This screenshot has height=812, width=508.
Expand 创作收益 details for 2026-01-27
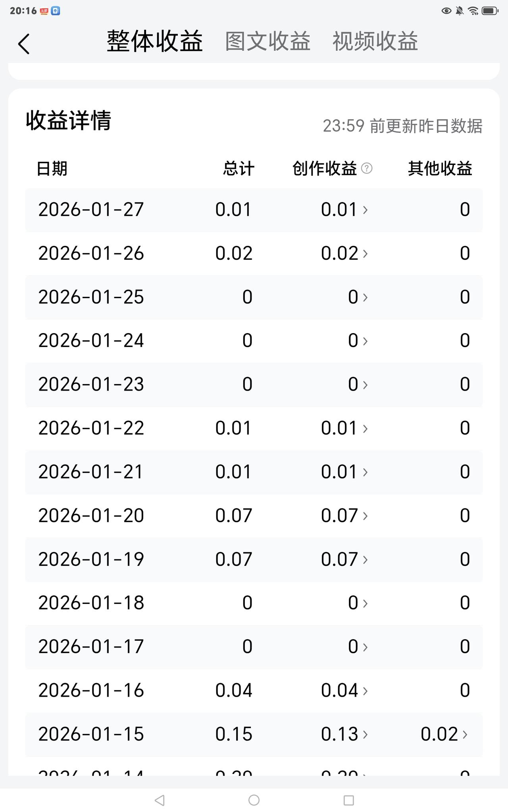tap(344, 210)
